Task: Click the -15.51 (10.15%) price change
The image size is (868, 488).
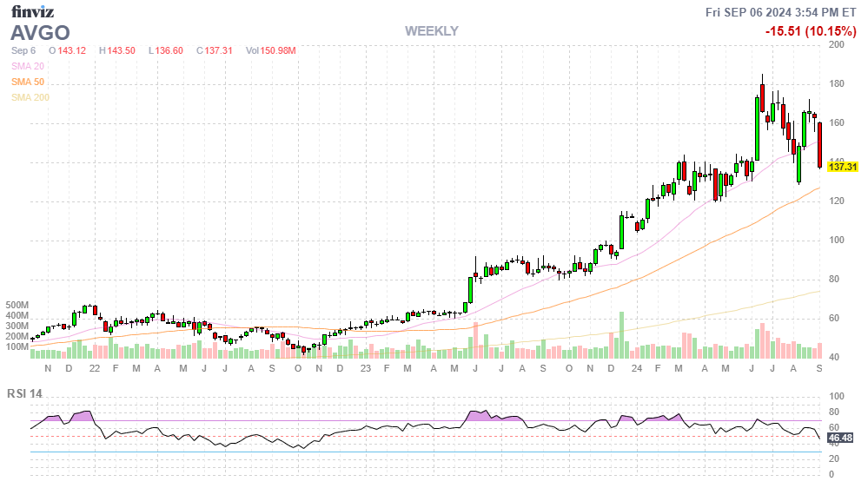Action: (811, 30)
